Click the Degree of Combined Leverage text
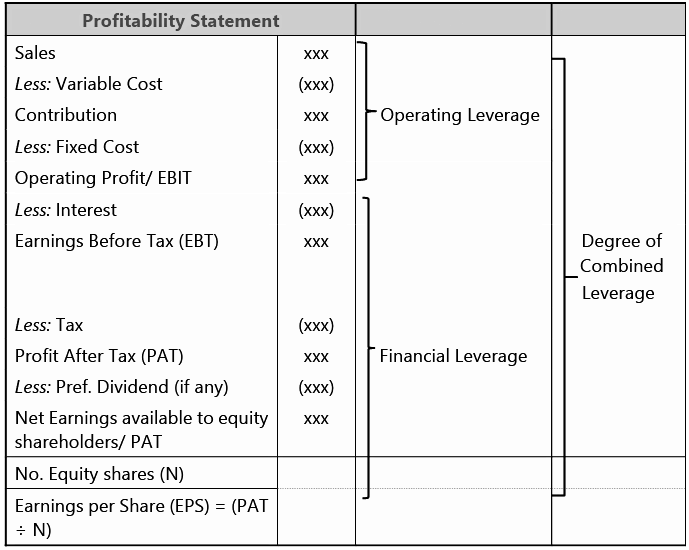 621,267
